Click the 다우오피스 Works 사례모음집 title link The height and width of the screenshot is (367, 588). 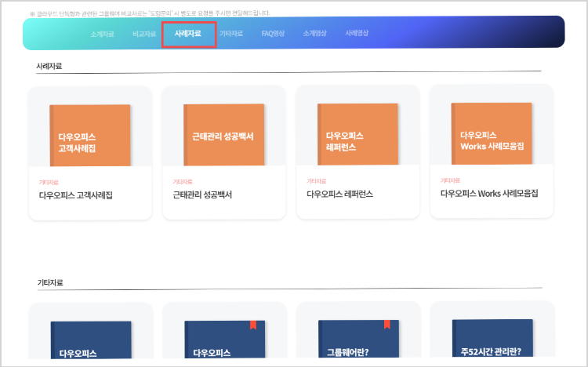coord(489,194)
